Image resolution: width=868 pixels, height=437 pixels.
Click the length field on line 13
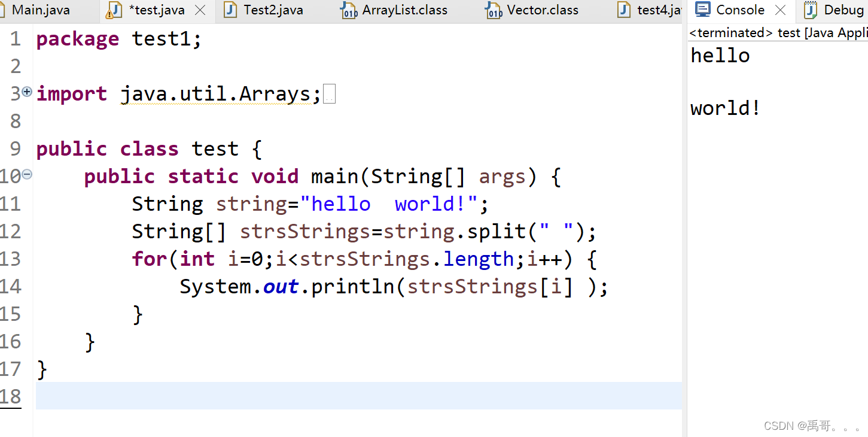tap(479, 260)
